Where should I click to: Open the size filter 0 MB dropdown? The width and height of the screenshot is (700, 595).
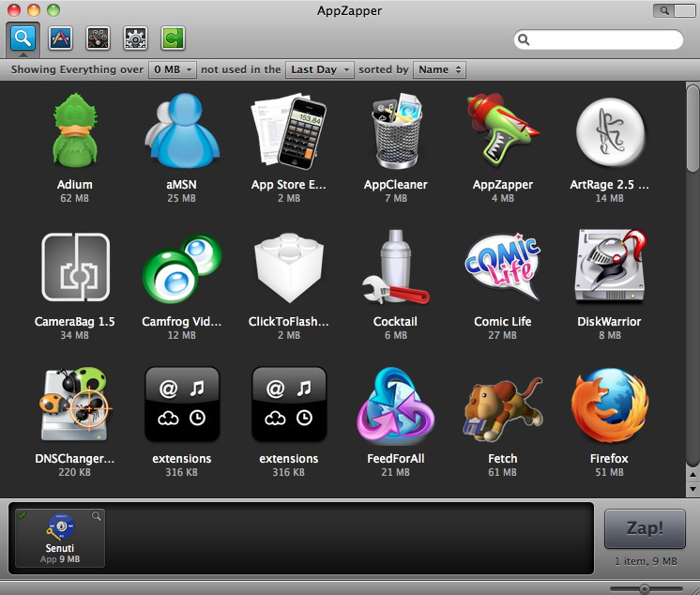point(173,69)
